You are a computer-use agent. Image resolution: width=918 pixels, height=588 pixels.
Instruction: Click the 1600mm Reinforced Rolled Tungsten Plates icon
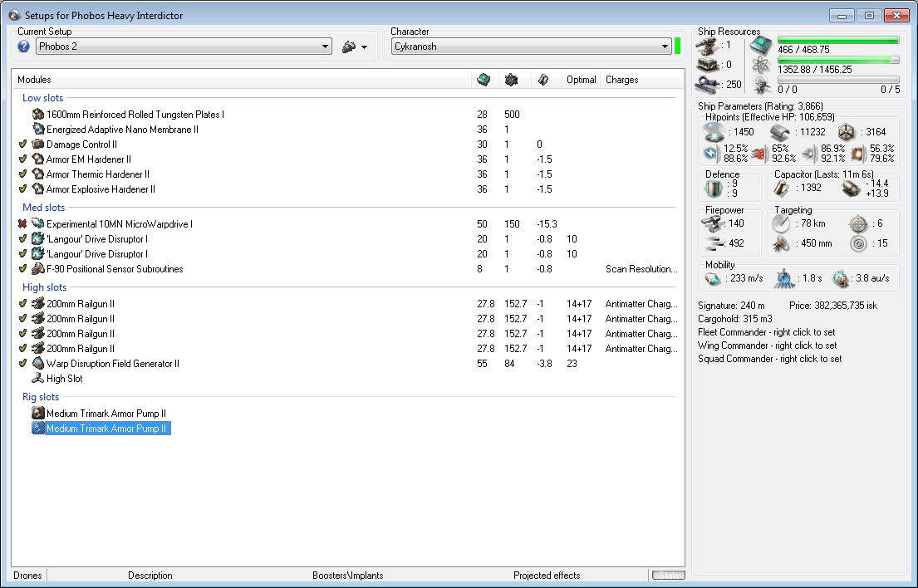(x=38, y=114)
